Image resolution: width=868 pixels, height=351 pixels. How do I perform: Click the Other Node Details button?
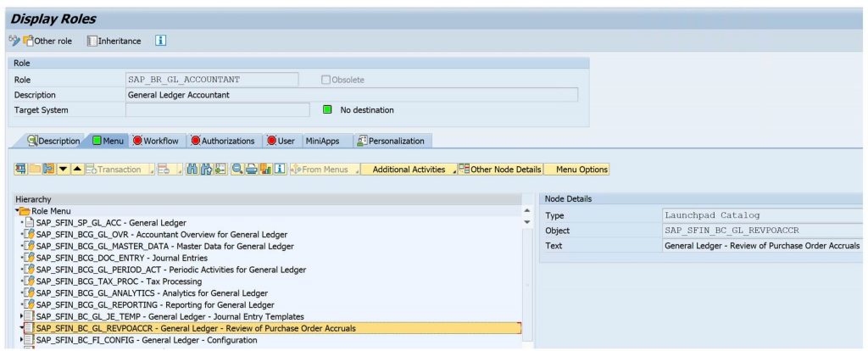500,170
